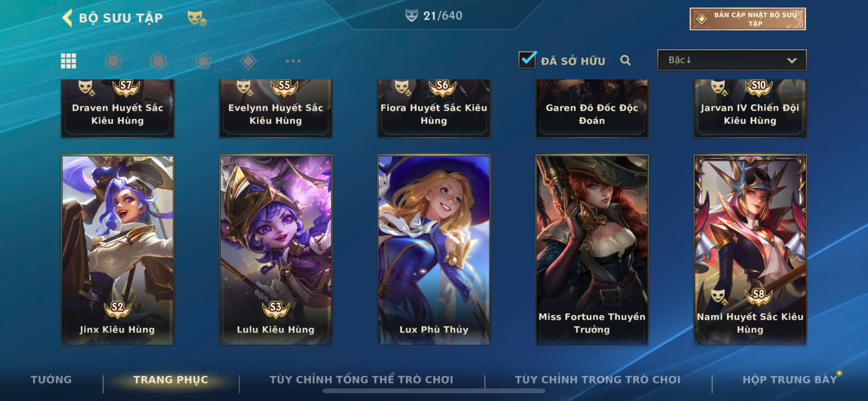Open more filters three-dots icon
The width and height of the screenshot is (868, 401).
click(x=293, y=61)
